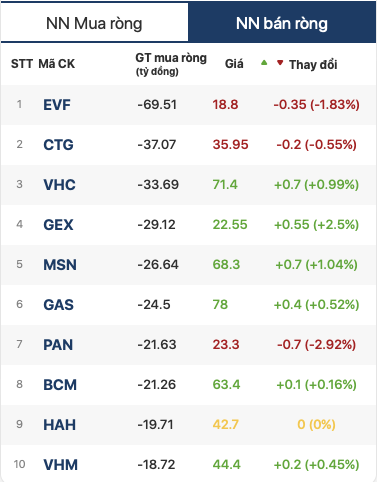The height and width of the screenshot is (482, 377).
Task: Click the GEX stock ticker
Action: coord(58,225)
